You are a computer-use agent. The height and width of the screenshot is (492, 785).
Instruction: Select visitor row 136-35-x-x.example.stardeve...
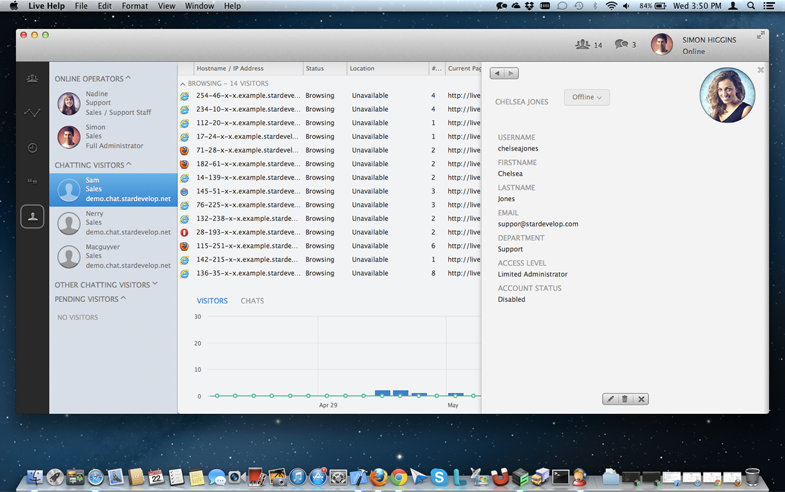pos(329,273)
